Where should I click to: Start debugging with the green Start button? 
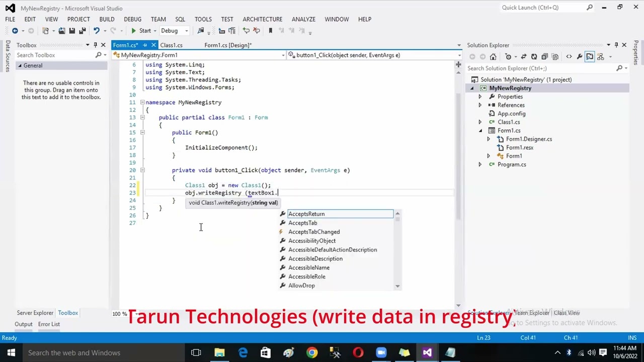(x=141, y=31)
